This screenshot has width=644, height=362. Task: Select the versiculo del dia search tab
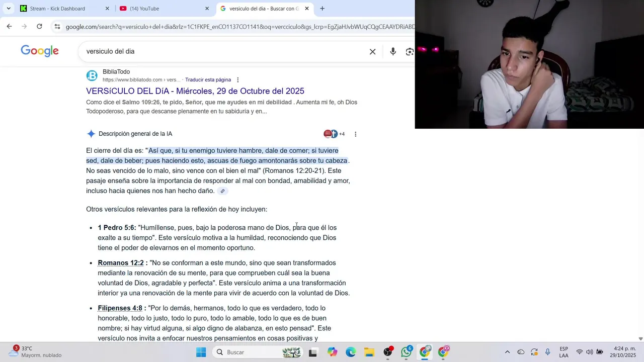pos(264,9)
